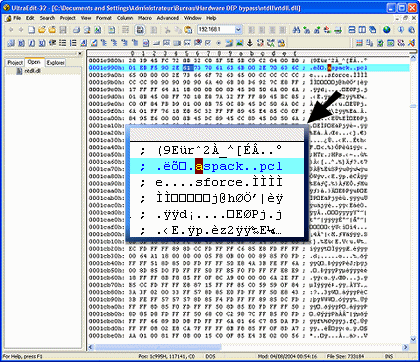Click into the 192.168.1 text field
The image size is (420, 362).
coord(216,30)
